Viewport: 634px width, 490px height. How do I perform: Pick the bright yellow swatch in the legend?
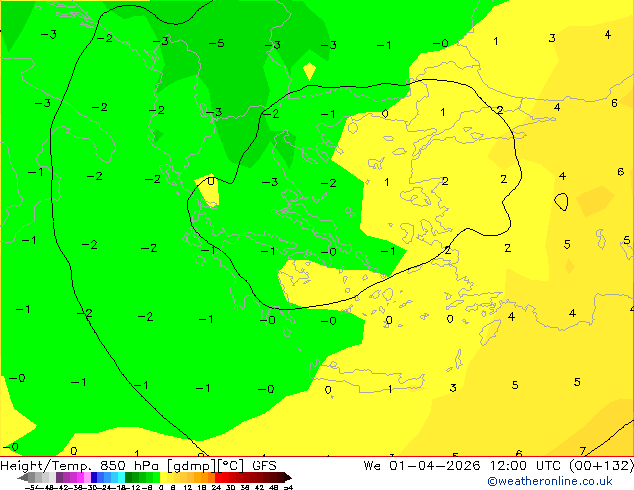[x=163, y=477]
